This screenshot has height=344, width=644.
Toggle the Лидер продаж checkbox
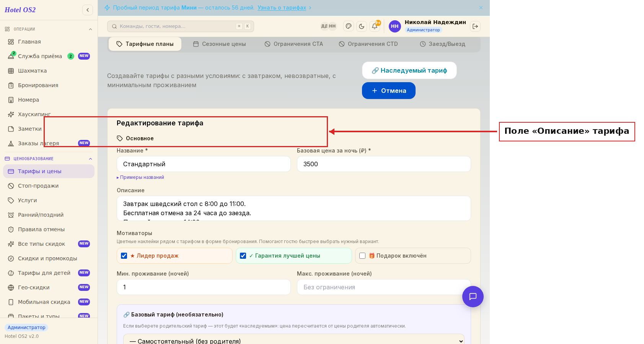[x=124, y=256]
